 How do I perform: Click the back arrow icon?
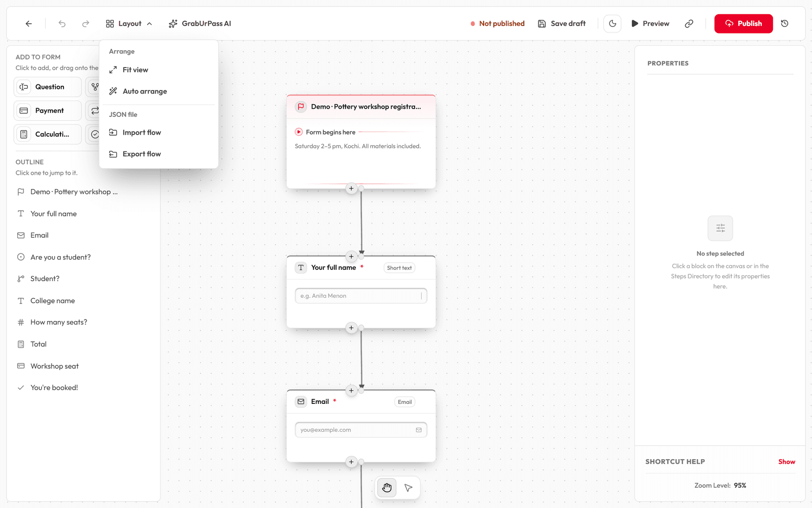29,23
